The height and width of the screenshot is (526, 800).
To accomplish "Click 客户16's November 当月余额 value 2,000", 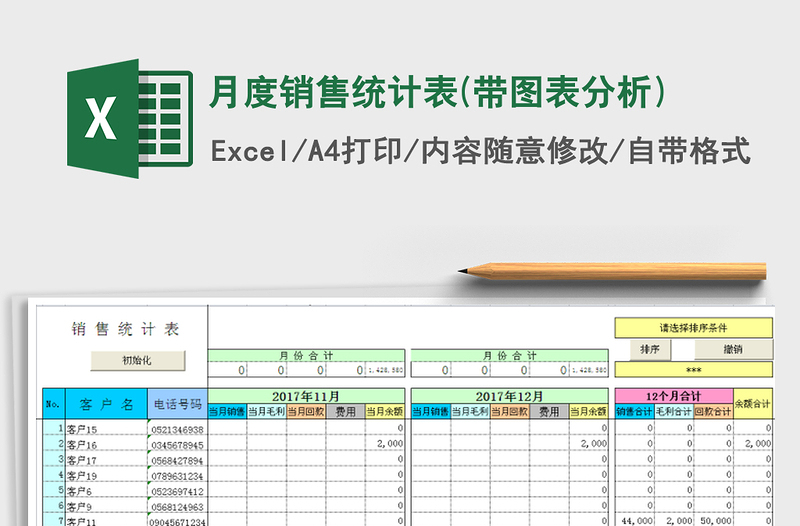I will (x=390, y=444).
